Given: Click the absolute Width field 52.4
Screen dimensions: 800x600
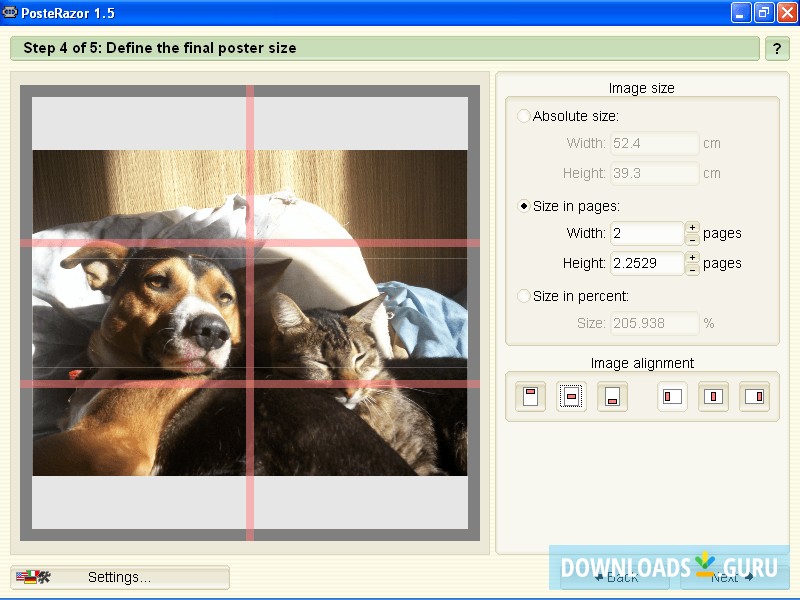Looking at the screenshot, I should tap(654, 143).
